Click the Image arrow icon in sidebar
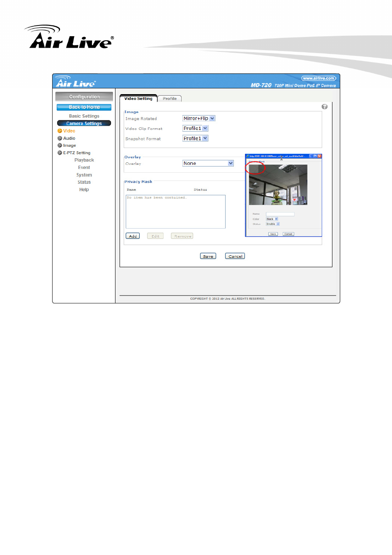 pos(60,146)
